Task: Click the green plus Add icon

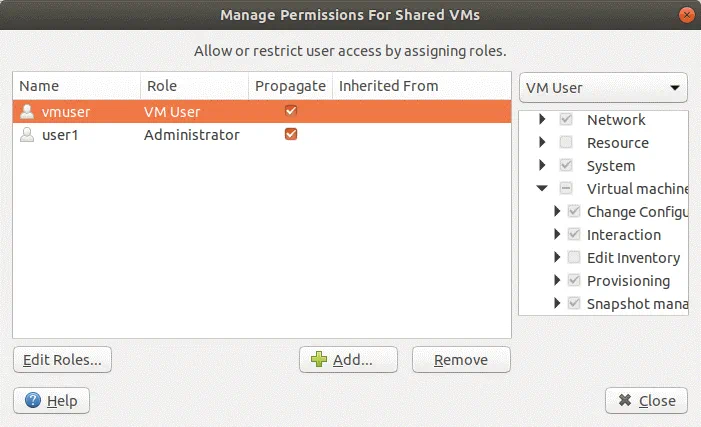Action: (x=319, y=360)
